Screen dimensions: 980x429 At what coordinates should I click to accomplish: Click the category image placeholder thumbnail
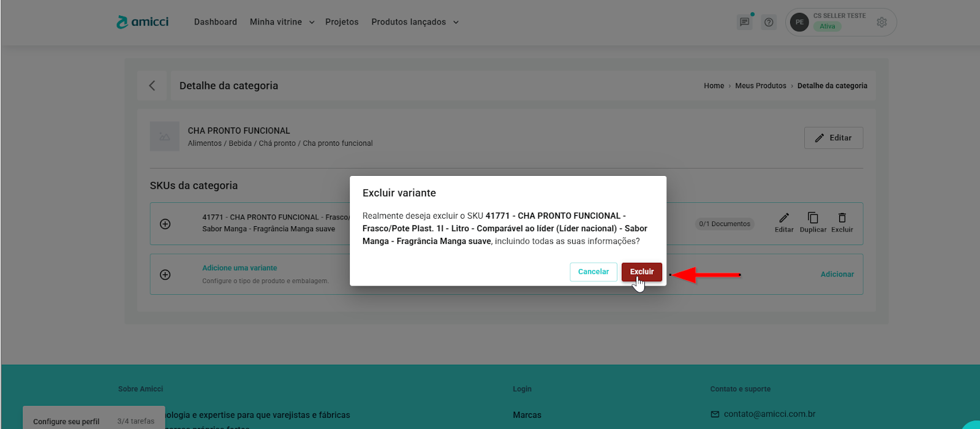(165, 137)
